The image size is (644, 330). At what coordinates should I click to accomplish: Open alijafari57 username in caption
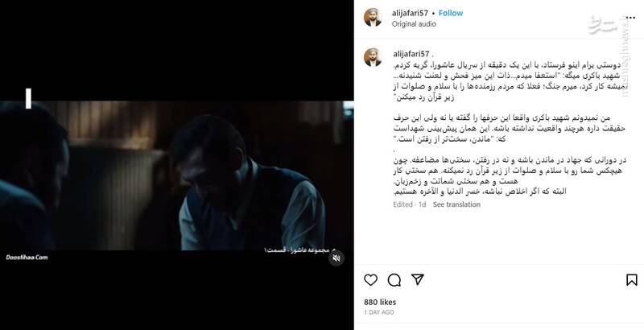(411, 54)
